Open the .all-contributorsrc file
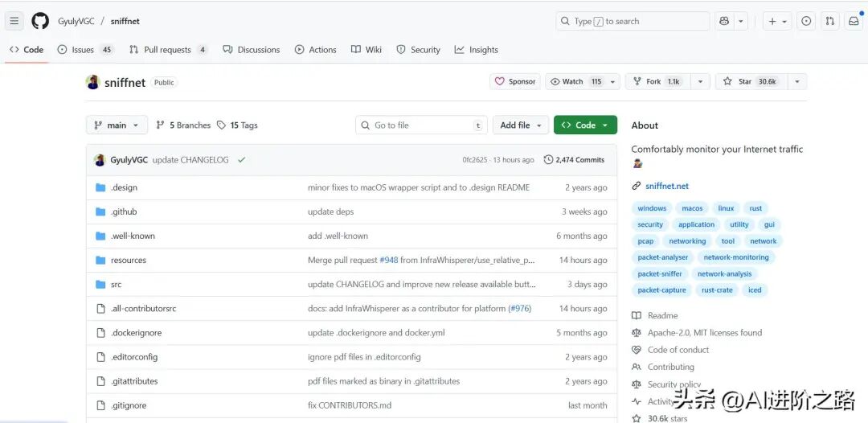The width and height of the screenshot is (868, 423). 143,308
